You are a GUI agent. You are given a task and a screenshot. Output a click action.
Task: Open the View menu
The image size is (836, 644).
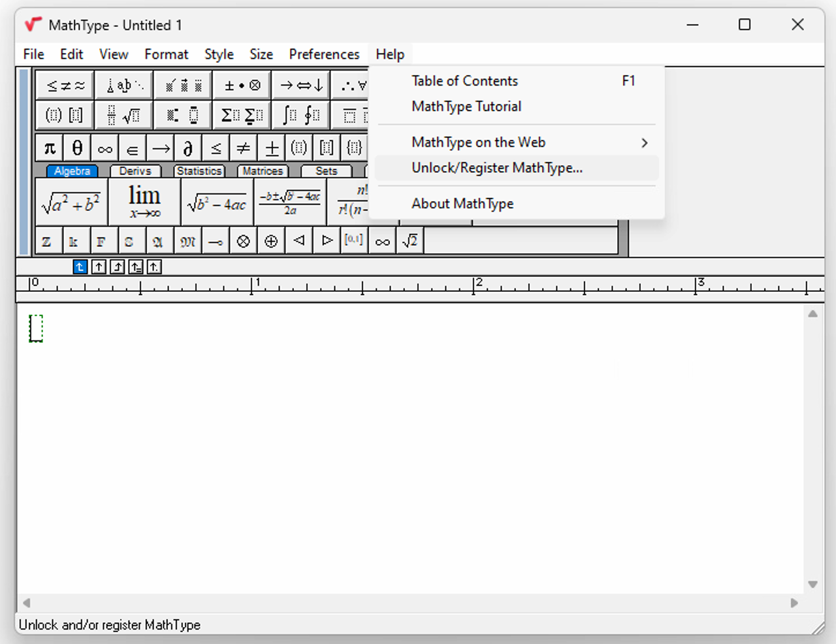click(114, 54)
